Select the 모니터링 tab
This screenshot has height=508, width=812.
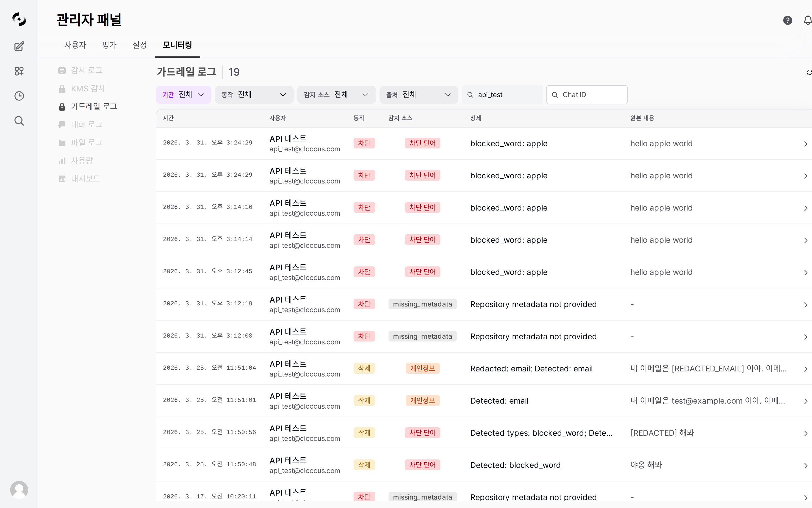tap(177, 45)
